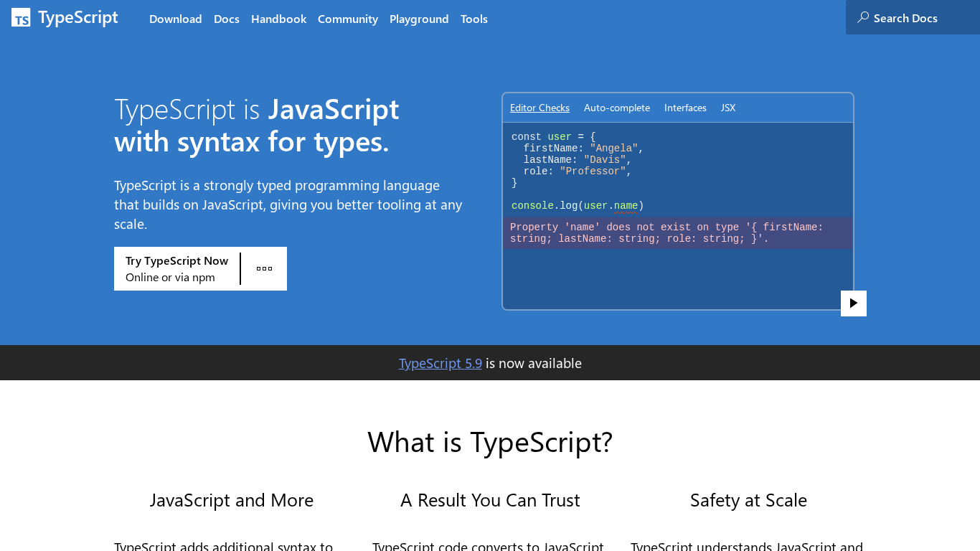Open the Download page
980x551 pixels.
175,19
